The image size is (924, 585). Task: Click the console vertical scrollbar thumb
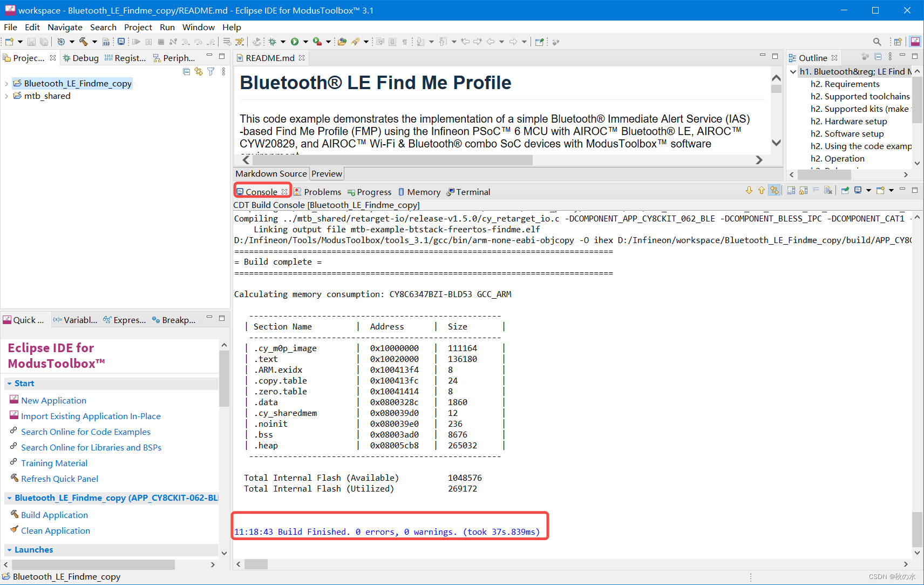(917, 529)
